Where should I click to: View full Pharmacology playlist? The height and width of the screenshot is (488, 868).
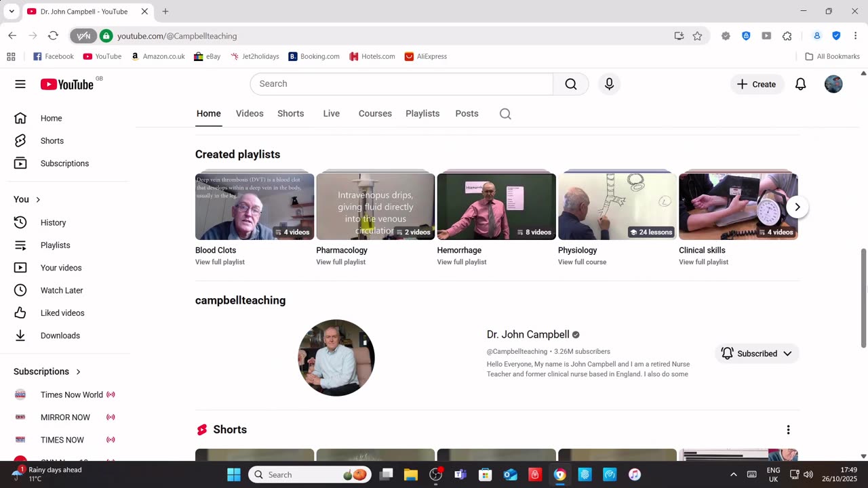(x=340, y=262)
